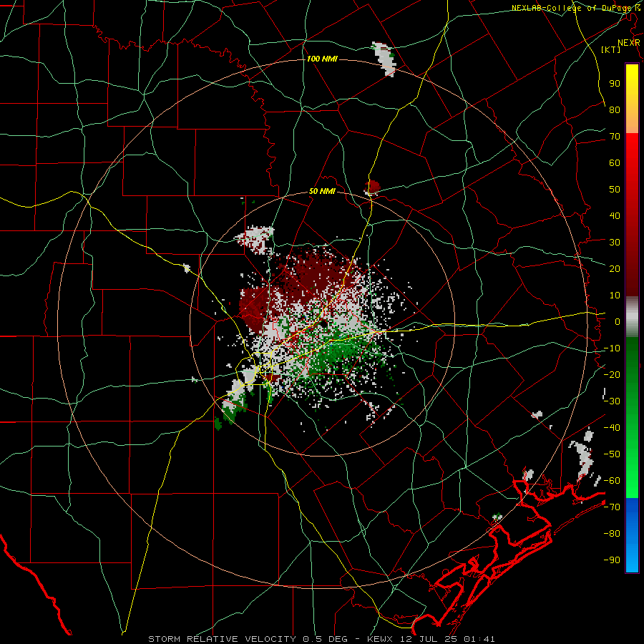Click the -20 value on velocity scale
This screenshot has height=644, width=644.
click(612, 374)
